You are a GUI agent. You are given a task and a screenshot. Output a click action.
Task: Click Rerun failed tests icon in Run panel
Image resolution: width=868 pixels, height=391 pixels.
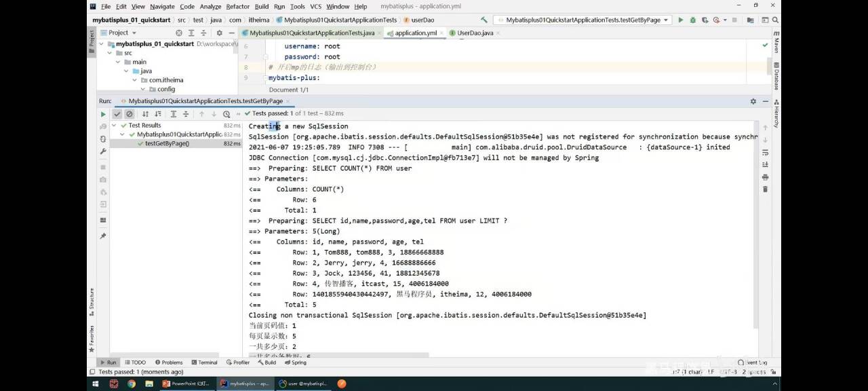tap(103, 126)
